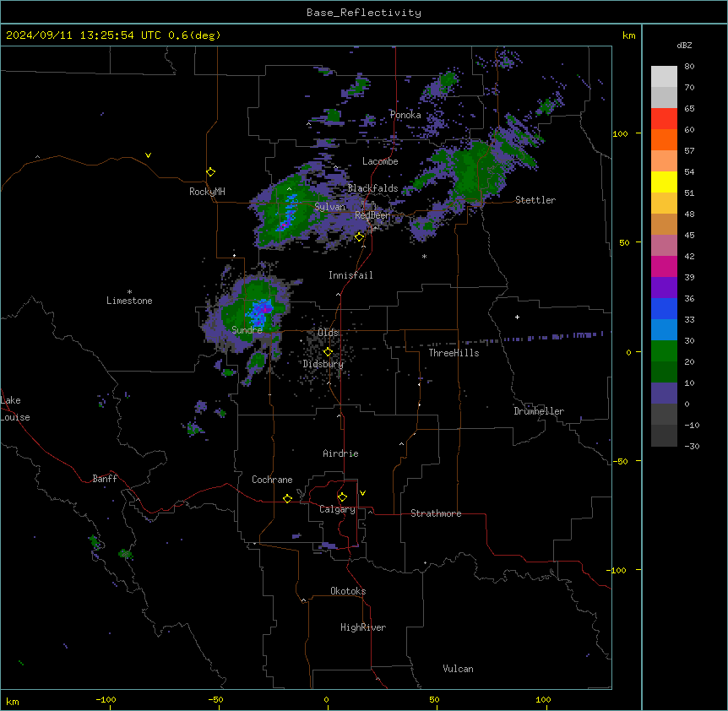
Task: Click the Limestone label on the map
Action: (x=129, y=301)
